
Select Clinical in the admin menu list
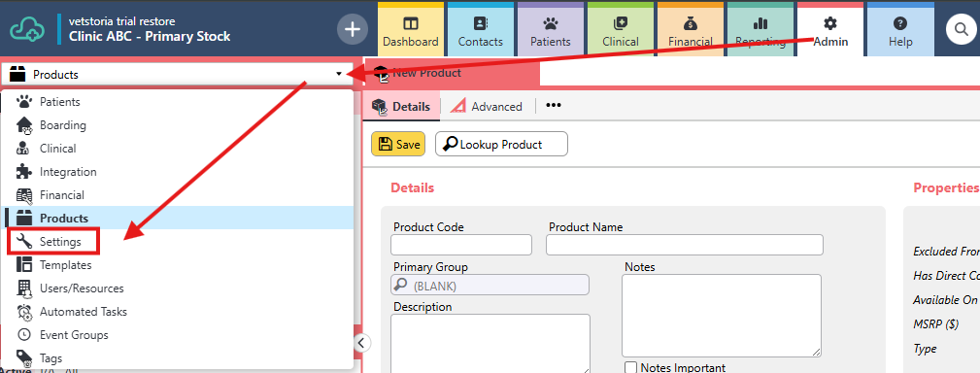[178, 148]
